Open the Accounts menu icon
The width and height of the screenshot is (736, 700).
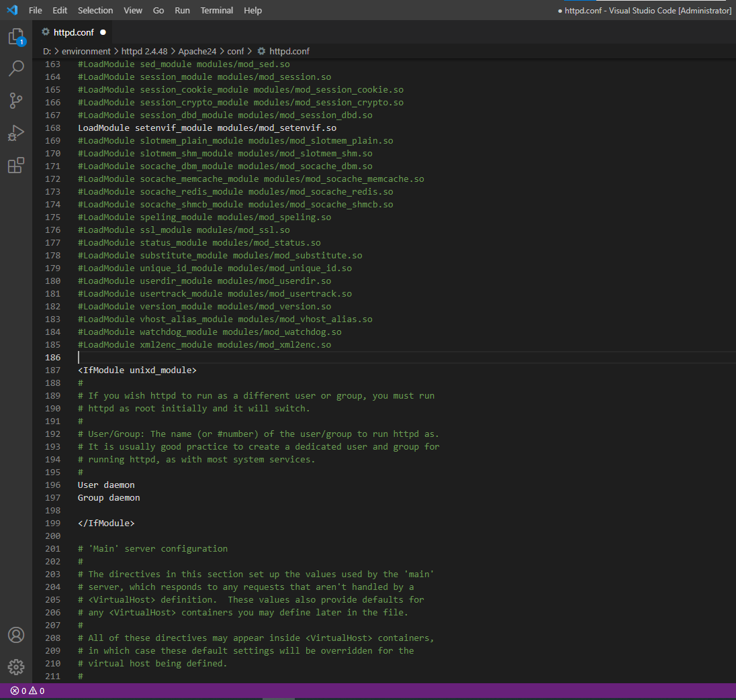(x=16, y=635)
